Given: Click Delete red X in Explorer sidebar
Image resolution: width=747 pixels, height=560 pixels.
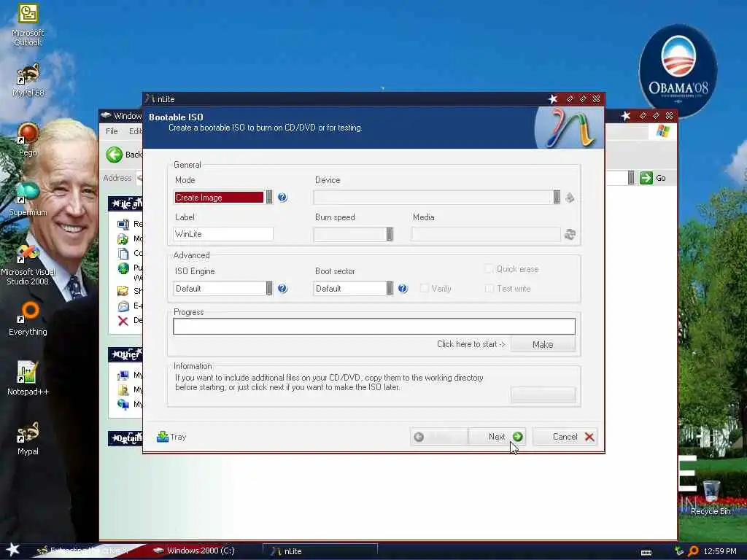Looking at the screenshot, I should click(x=123, y=321).
